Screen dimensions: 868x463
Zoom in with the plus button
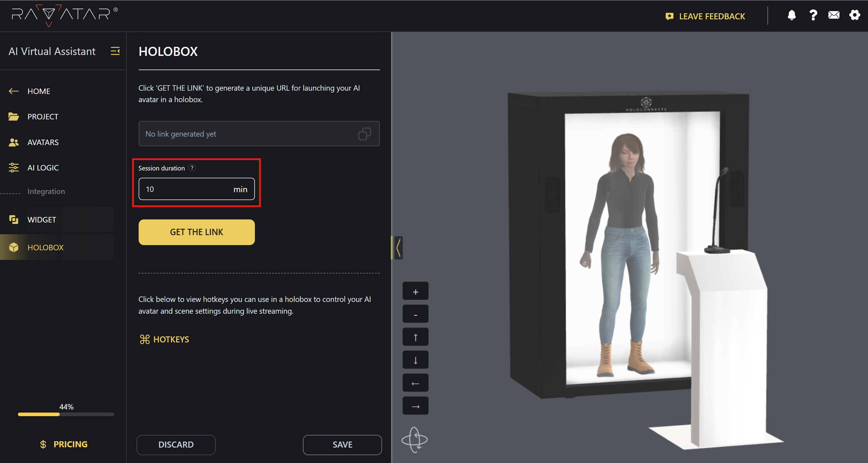(x=415, y=291)
